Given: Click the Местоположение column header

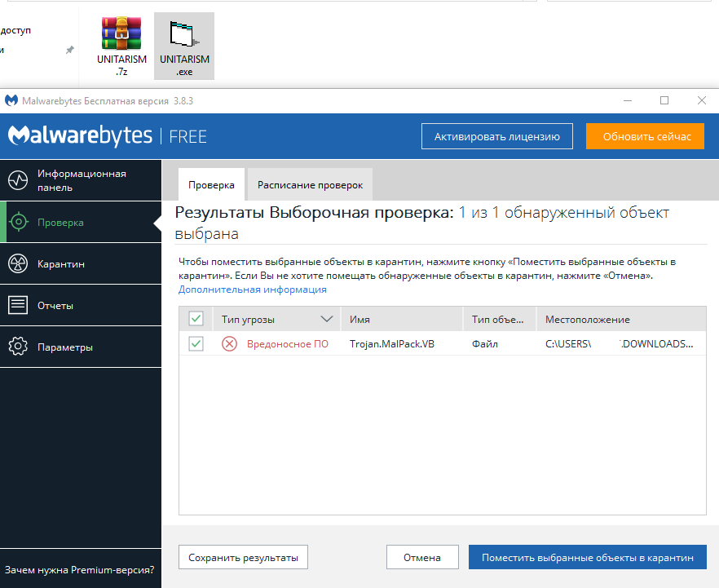Looking at the screenshot, I should (621, 319).
